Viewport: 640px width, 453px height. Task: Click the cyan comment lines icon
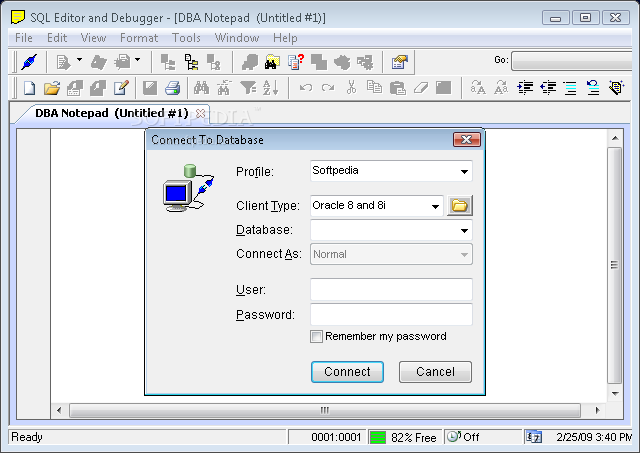pyautogui.click(x=570, y=88)
